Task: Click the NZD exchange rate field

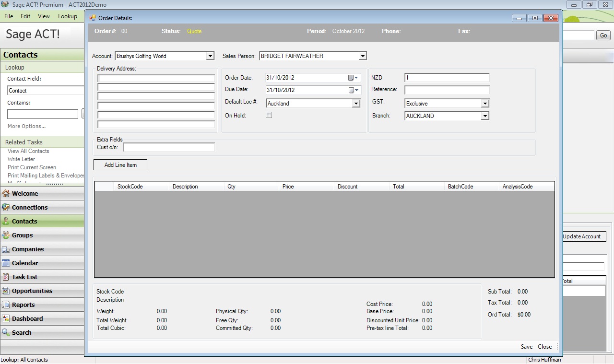Action: [x=447, y=78]
